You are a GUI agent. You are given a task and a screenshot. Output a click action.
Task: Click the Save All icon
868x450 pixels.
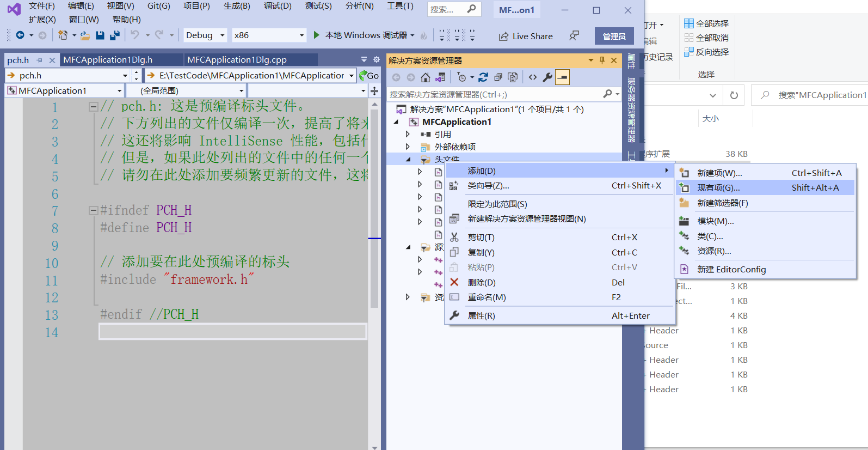tap(115, 35)
